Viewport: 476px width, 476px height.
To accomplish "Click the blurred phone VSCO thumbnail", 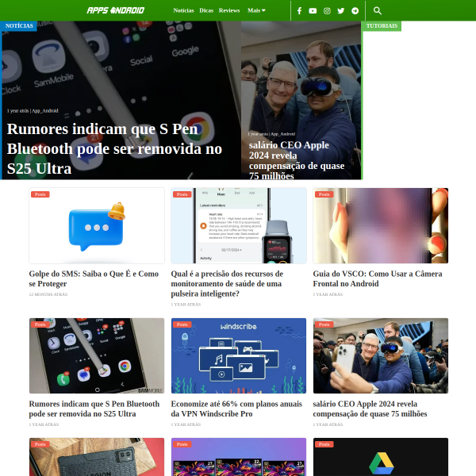I will click(x=381, y=225).
